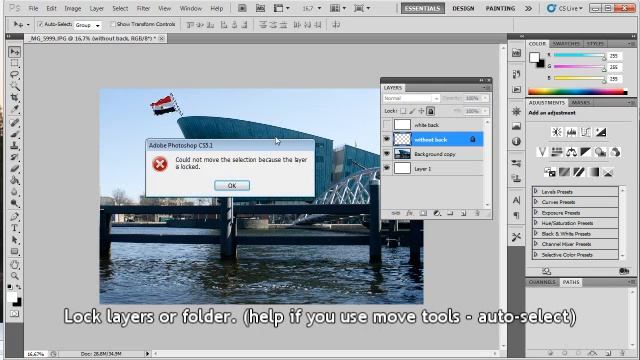Hide the Layer 1 layer

pyautogui.click(x=387, y=168)
